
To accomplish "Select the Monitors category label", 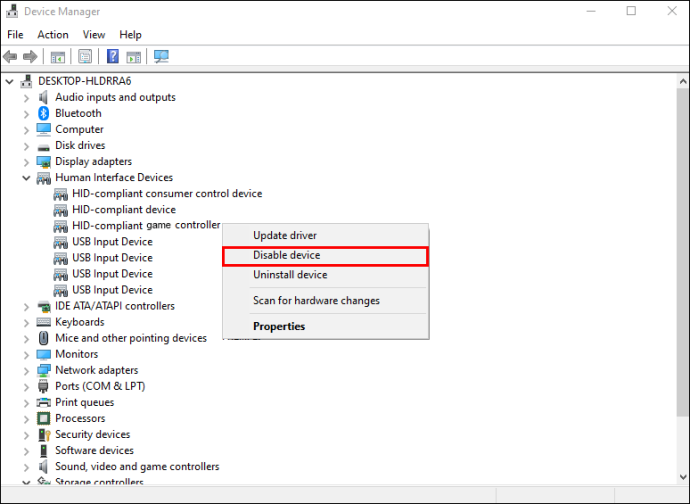I will [77, 354].
